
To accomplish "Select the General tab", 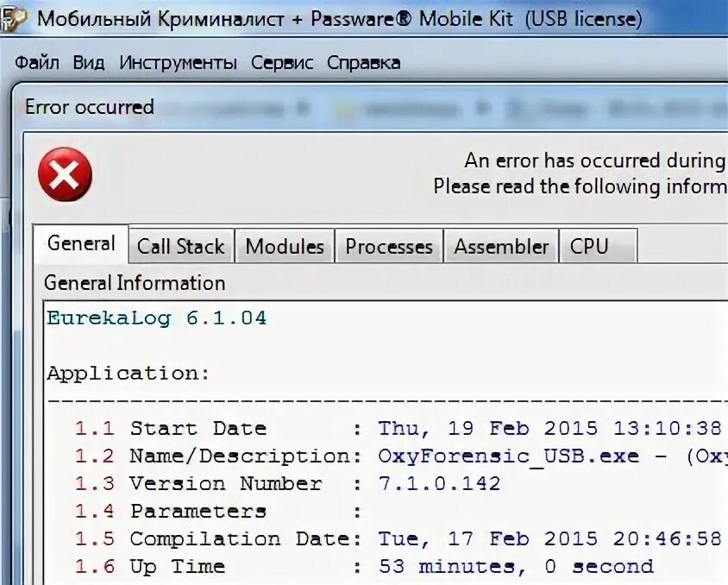I will point(81,243).
